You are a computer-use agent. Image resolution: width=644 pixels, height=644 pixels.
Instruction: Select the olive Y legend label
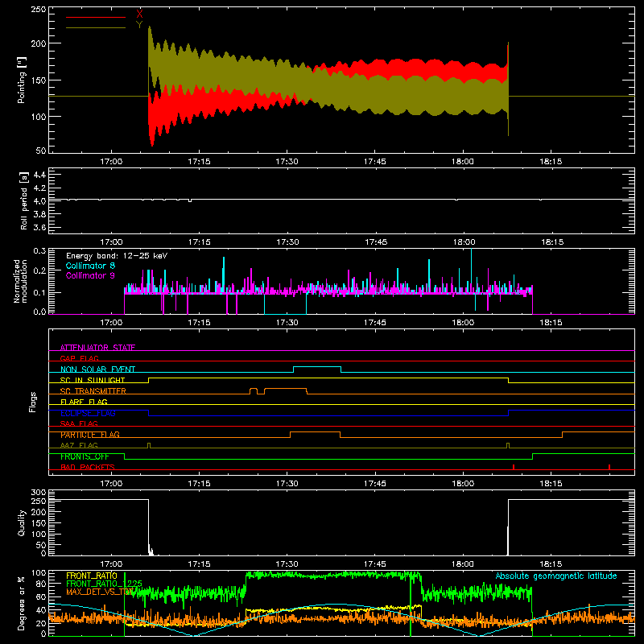point(139,24)
